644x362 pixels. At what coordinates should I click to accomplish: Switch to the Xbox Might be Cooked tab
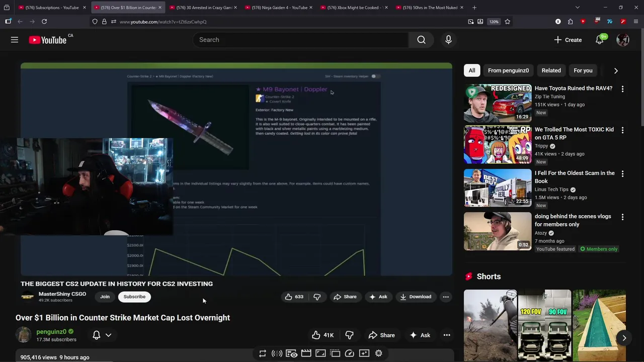click(355, 8)
